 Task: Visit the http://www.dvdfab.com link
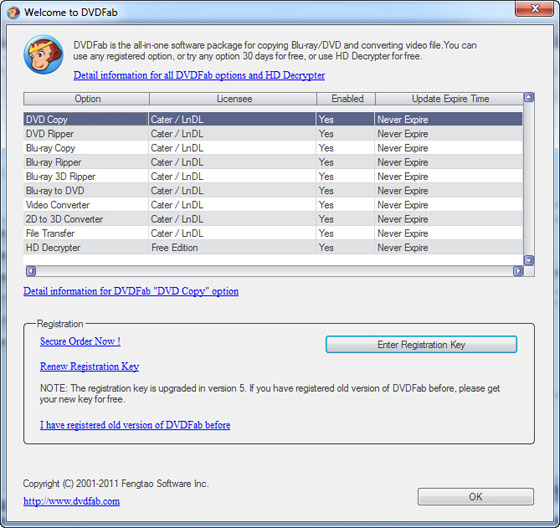(71, 501)
